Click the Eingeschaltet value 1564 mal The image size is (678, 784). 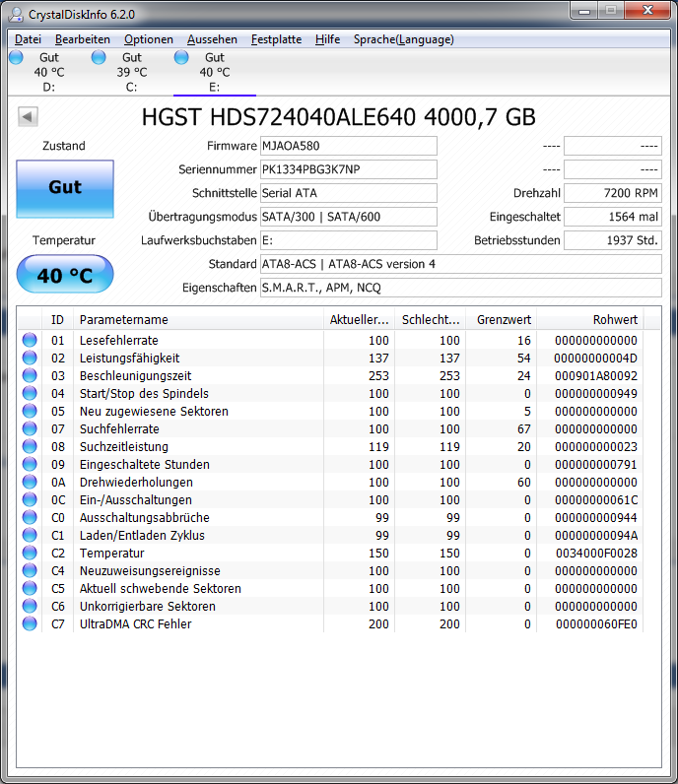coord(613,217)
